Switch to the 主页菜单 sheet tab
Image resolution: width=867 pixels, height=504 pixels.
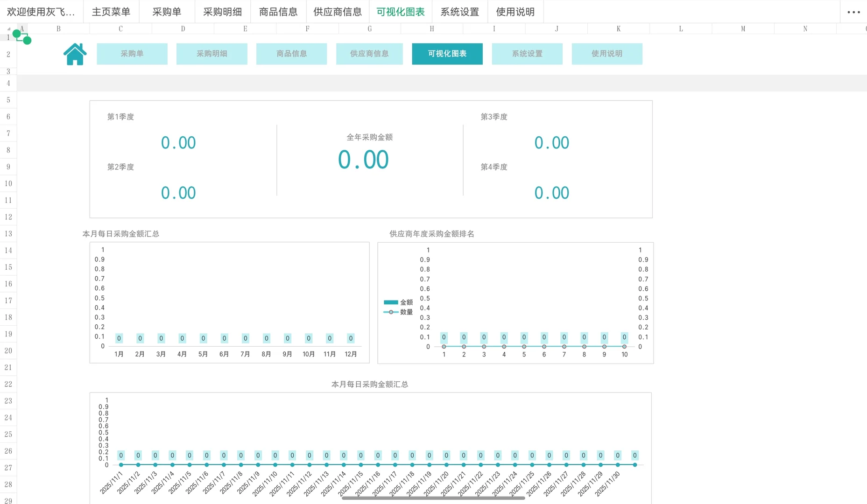111,12
